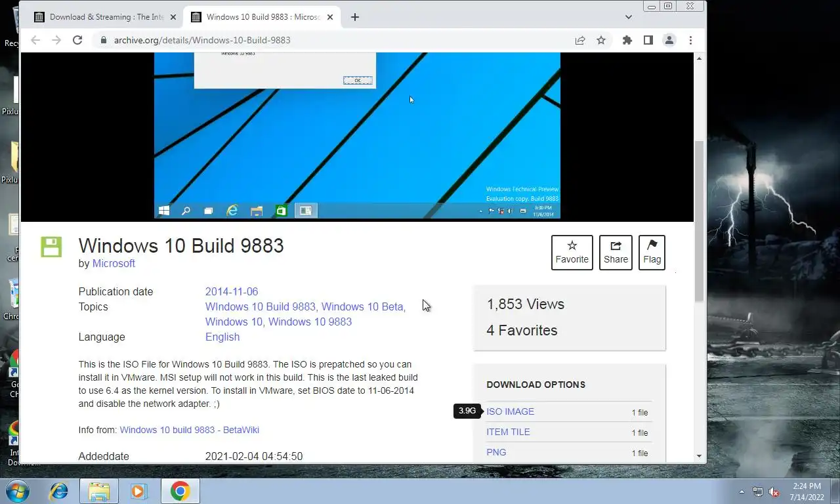
Task: Open the ITEM TILE download option
Action: [x=508, y=432]
